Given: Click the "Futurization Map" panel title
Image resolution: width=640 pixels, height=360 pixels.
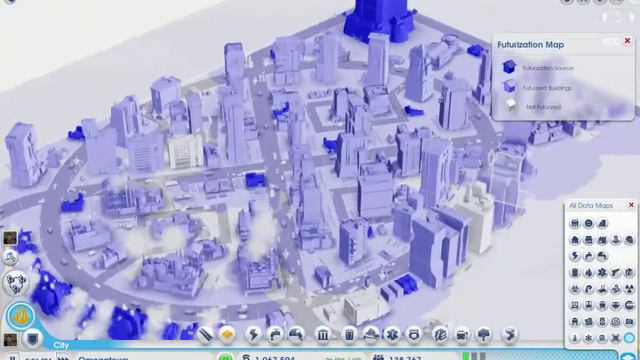Looking at the screenshot, I should point(531,44).
